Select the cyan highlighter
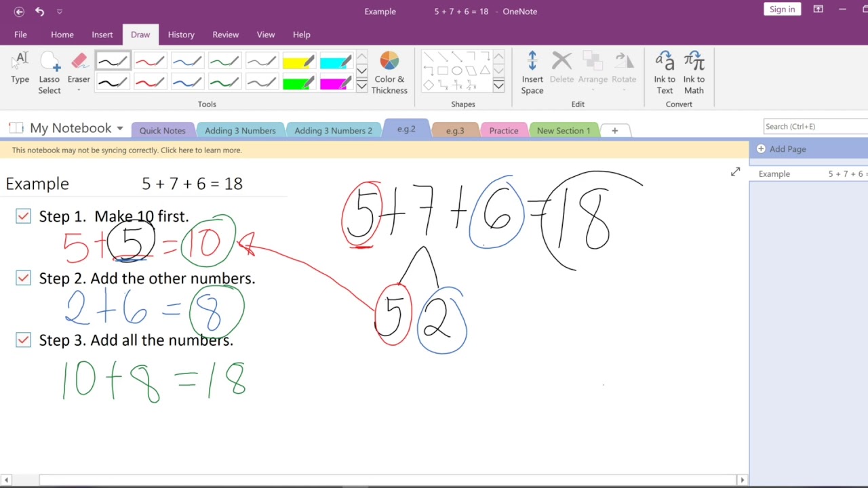Viewport: 868px width, 488px height. 336,62
